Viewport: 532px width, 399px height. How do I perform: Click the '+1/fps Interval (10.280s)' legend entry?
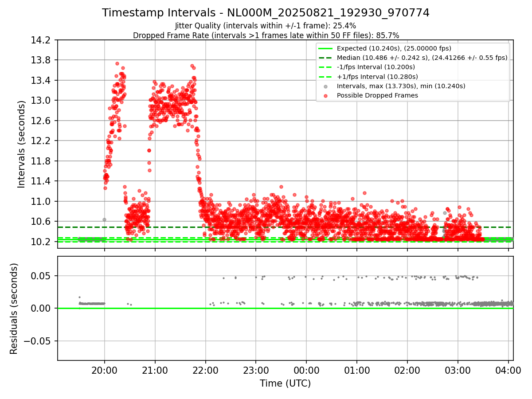click(376, 76)
